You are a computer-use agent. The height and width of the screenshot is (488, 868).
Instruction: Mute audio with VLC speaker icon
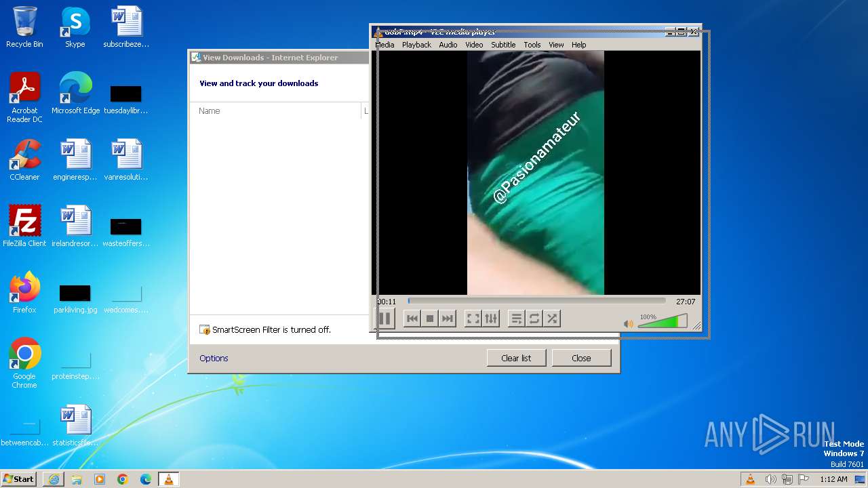(x=628, y=324)
